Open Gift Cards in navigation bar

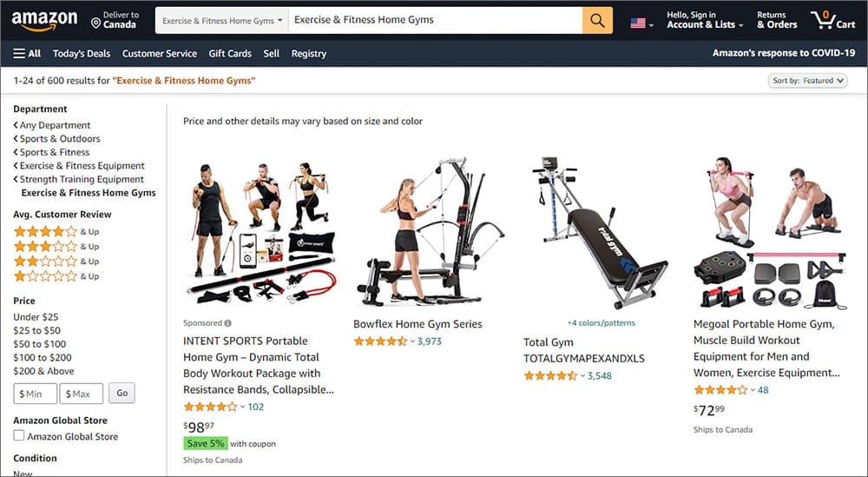click(x=230, y=54)
